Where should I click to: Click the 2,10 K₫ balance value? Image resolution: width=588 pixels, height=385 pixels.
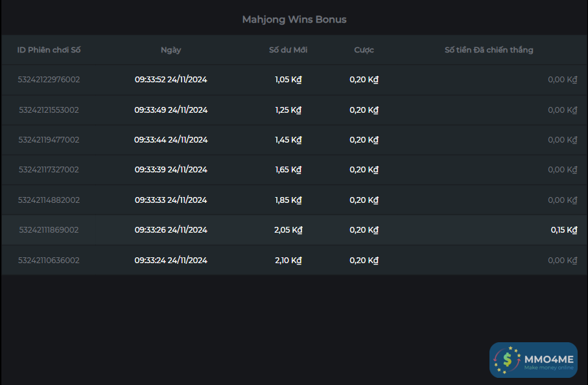[x=288, y=261]
